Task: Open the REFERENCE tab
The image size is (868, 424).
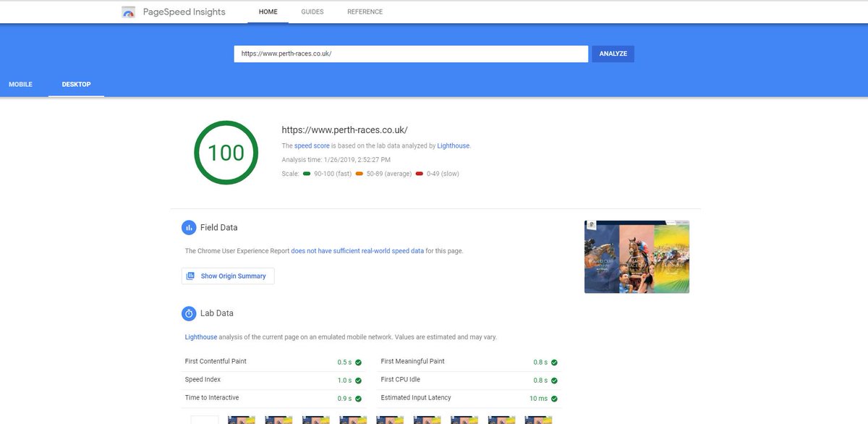Action: (x=365, y=12)
